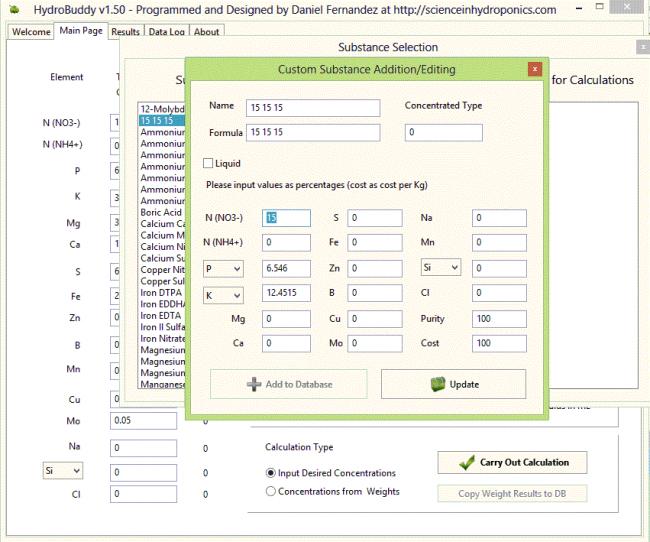The width and height of the screenshot is (650, 542).
Task: Click the Mo field in dialog
Action: tap(375, 344)
